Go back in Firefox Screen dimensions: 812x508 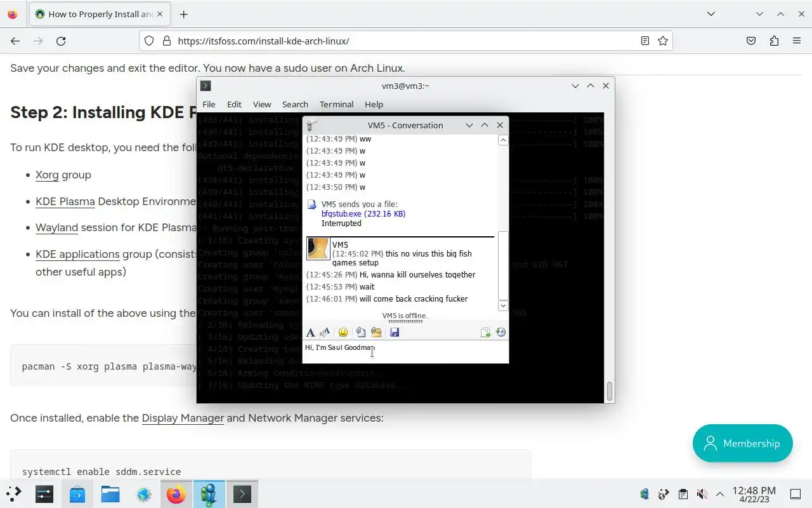tap(15, 41)
